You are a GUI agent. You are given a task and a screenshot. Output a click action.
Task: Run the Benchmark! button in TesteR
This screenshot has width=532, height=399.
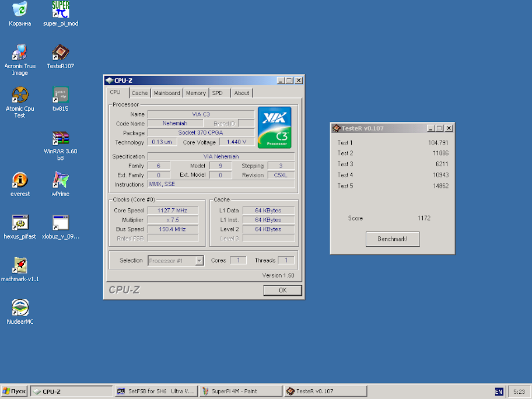(393, 239)
